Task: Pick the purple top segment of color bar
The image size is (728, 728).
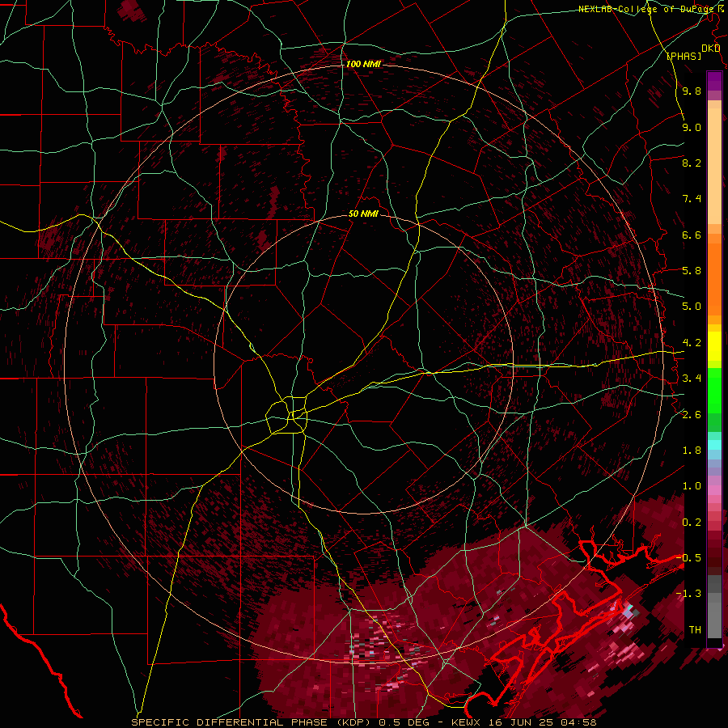Action: (714, 81)
